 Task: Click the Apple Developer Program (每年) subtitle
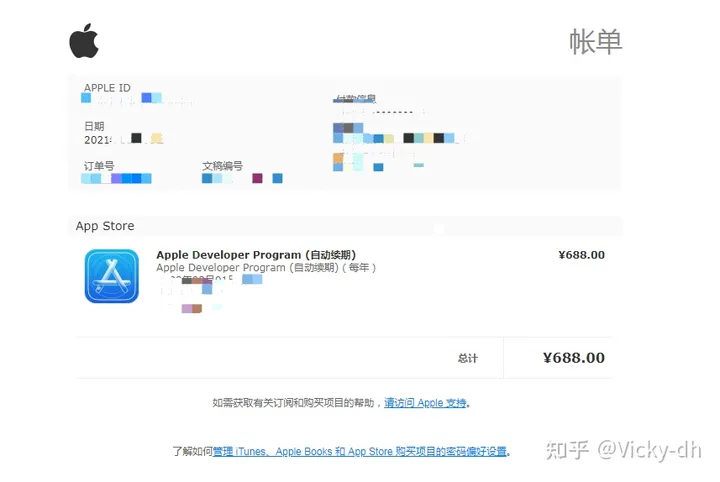click(x=266, y=268)
